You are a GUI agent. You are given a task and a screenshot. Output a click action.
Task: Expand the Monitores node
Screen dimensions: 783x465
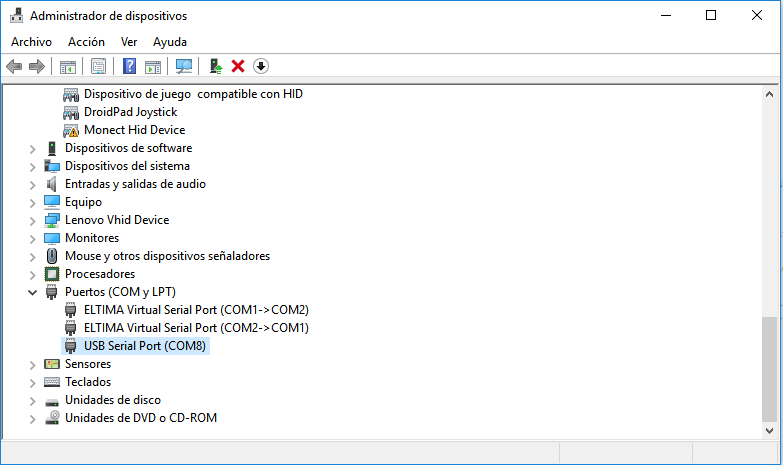pyautogui.click(x=32, y=239)
